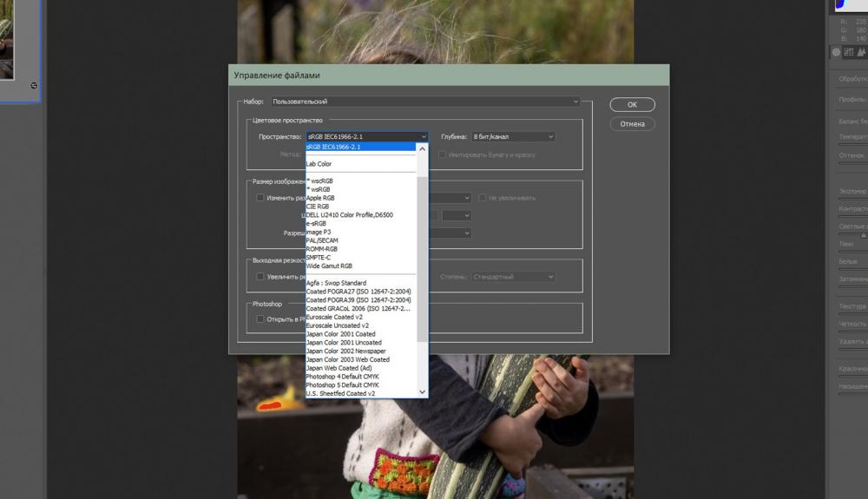Click the filmstrip menu icon below the thumbnail

34,85
